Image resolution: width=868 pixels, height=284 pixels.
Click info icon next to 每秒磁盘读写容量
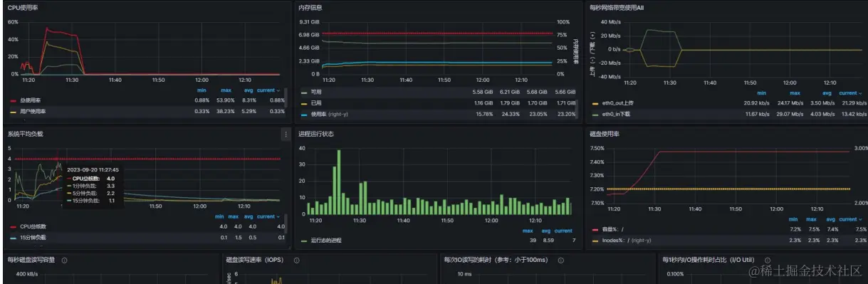pyautogui.click(x=64, y=260)
